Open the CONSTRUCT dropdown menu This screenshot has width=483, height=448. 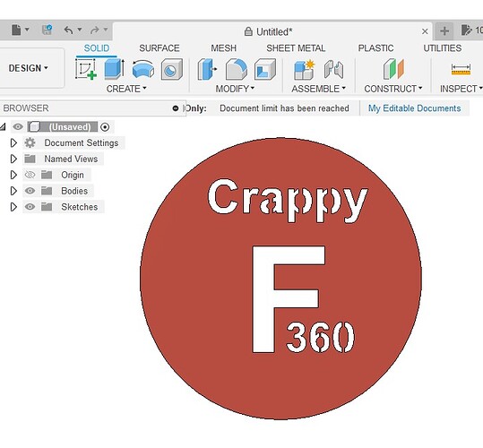(393, 89)
